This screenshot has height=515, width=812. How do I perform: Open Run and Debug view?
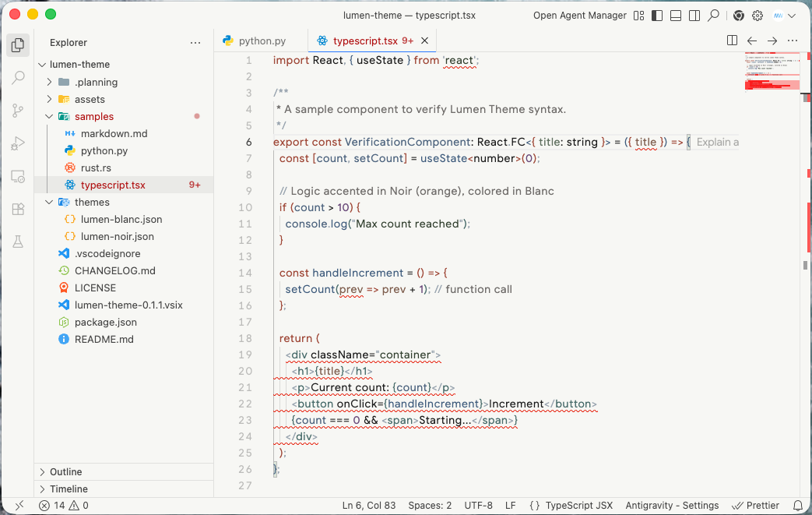pyautogui.click(x=18, y=143)
